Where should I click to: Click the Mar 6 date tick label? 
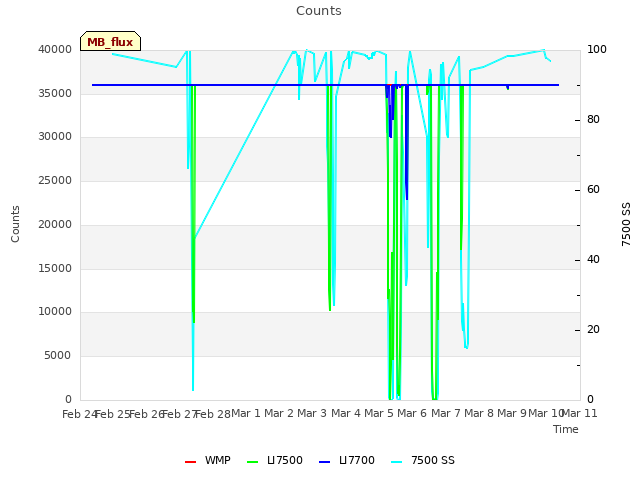(412, 413)
